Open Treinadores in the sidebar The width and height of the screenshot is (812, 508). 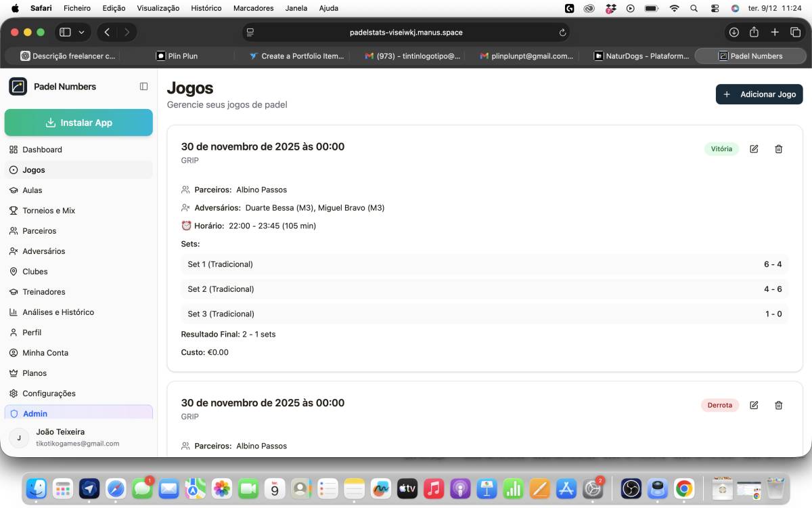pyautogui.click(x=78, y=292)
